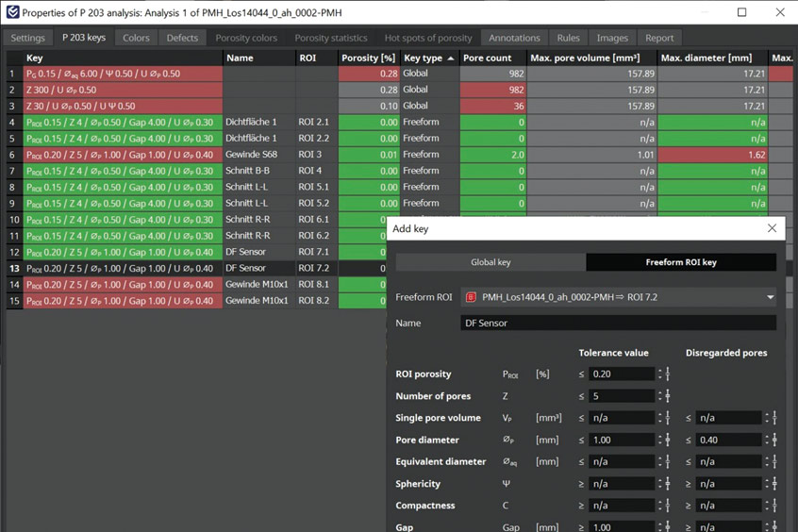Click slider icon beside ROI porosity tolerance
798x532 pixels.
(669, 374)
